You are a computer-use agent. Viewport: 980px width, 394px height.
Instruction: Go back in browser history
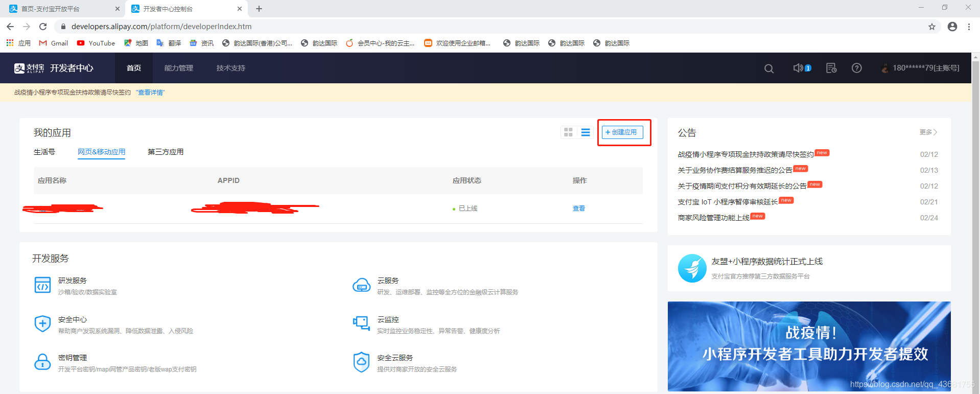[10, 27]
